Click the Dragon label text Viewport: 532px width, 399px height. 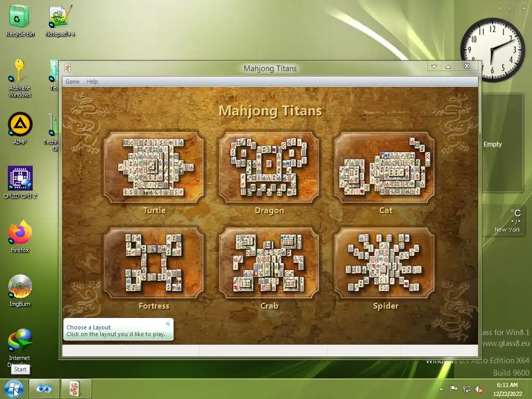pos(270,210)
